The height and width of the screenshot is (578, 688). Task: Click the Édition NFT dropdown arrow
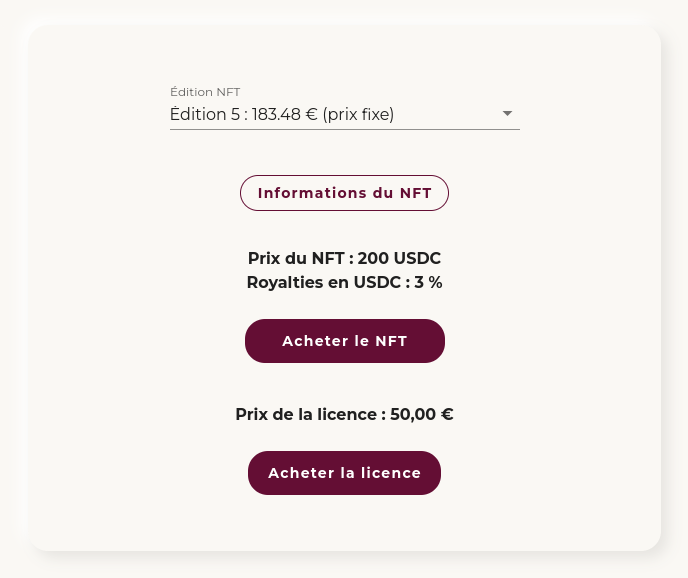[506, 114]
